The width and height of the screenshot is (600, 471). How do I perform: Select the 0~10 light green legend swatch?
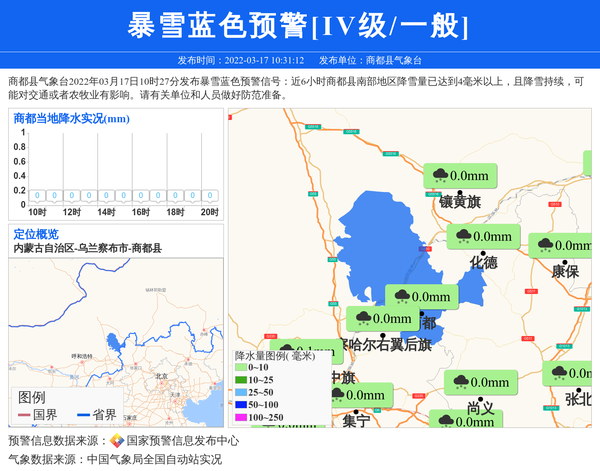[241, 367]
